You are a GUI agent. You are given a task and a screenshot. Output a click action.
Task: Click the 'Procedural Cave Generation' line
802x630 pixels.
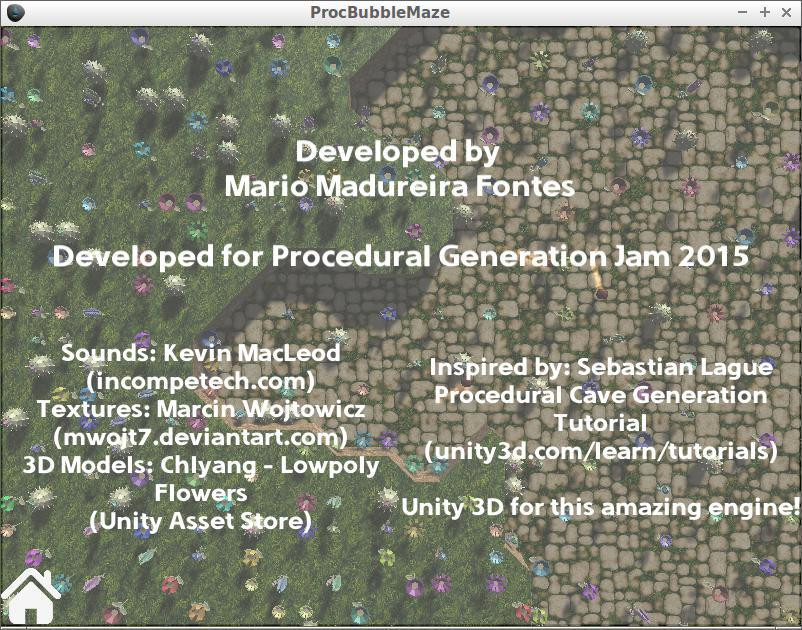point(601,395)
